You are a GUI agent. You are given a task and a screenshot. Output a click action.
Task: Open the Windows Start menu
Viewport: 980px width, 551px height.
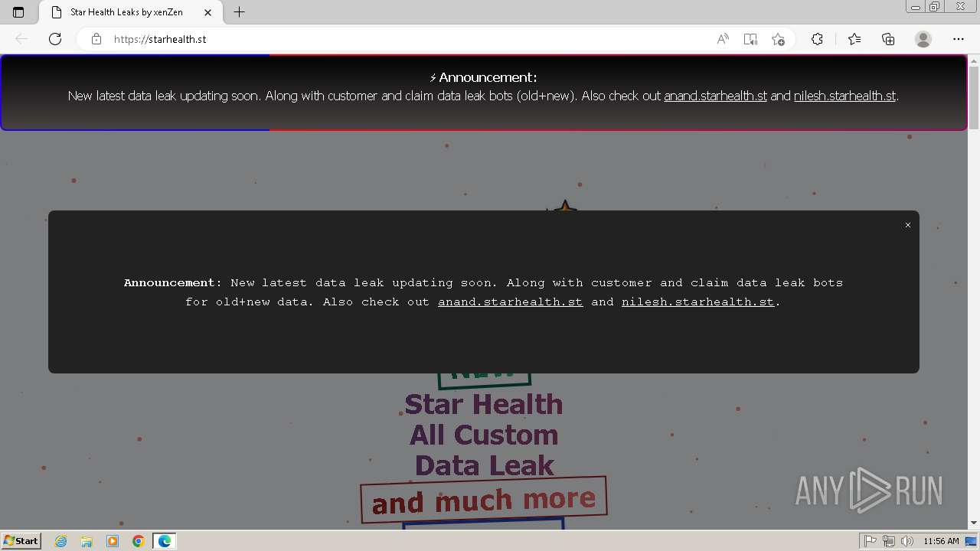21,541
